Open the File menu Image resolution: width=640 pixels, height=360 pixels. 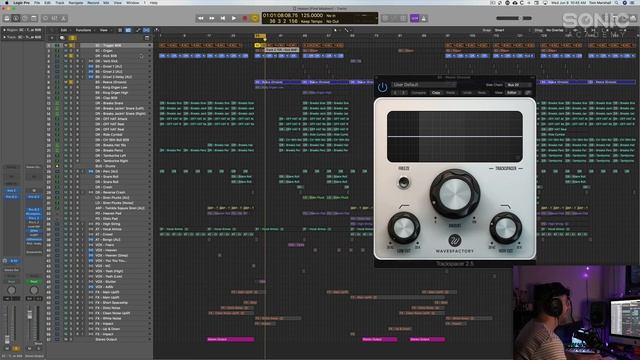point(37,2)
